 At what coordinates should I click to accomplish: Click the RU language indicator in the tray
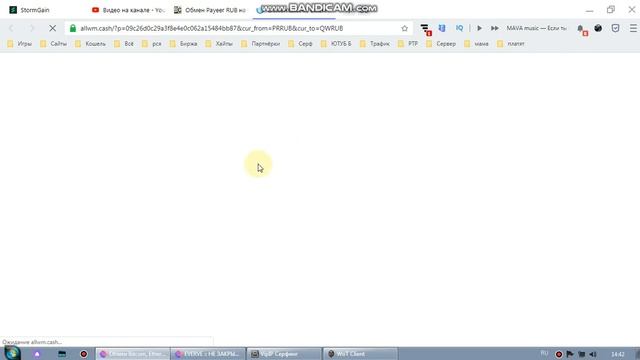(544, 353)
